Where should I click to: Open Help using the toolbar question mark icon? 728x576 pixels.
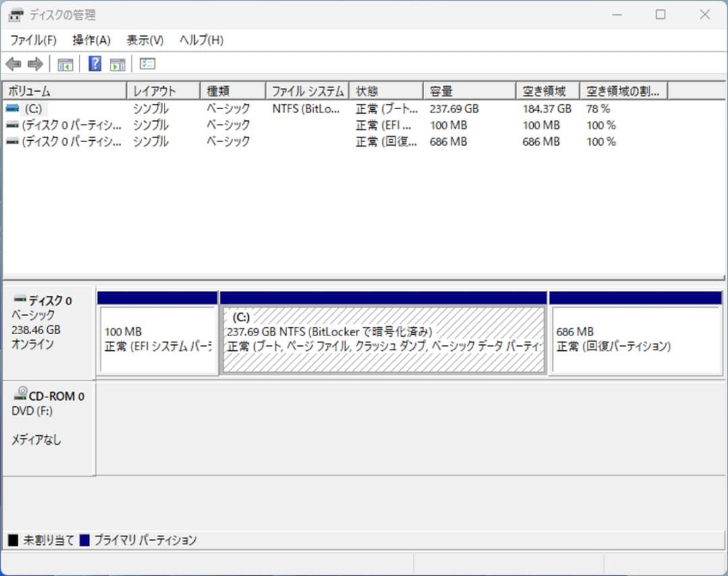[95, 63]
